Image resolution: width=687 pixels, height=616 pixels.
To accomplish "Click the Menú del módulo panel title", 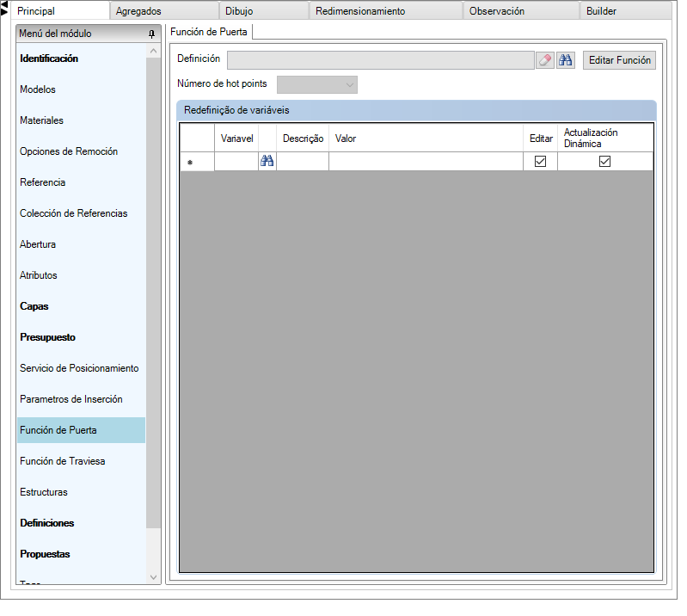I will coord(55,34).
